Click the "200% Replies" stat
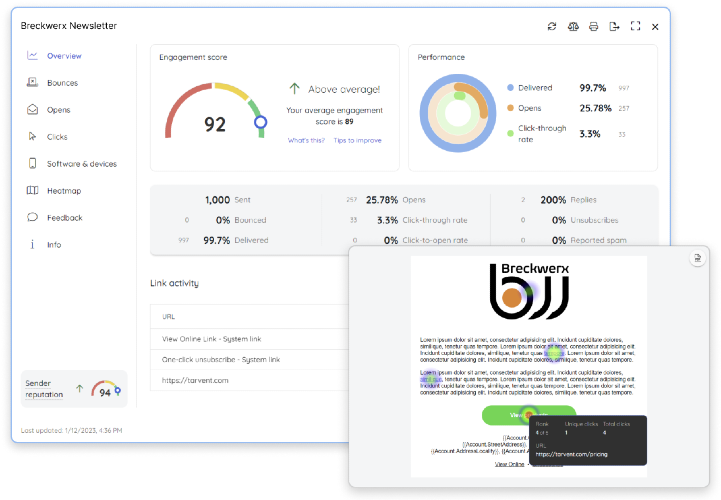The image size is (721, 500). 568,200
